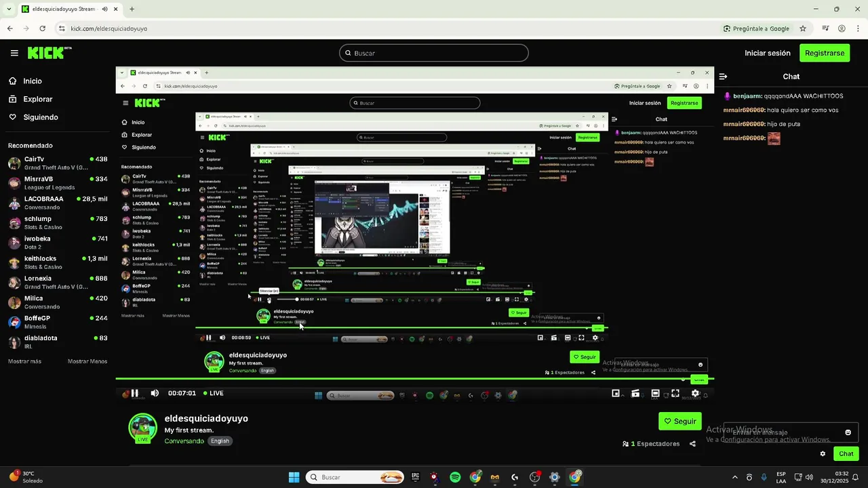Open BoffeGP recommended channel

[58, 321]
